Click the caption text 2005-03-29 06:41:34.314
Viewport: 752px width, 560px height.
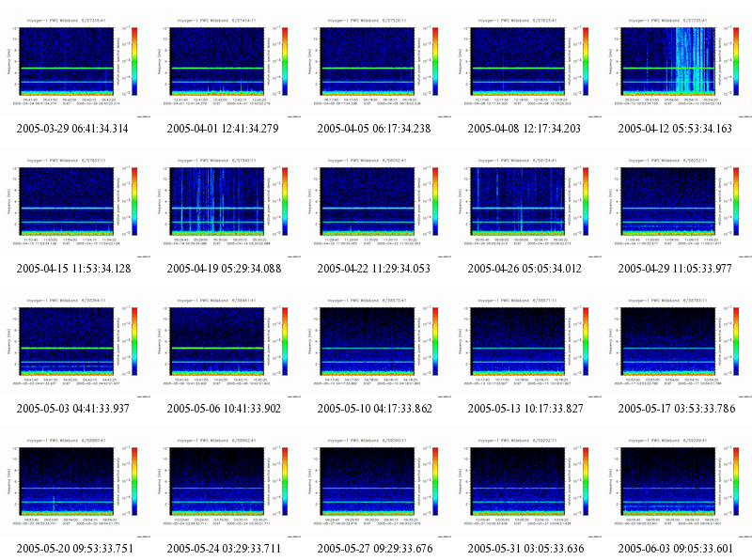(x=72, y=129)
